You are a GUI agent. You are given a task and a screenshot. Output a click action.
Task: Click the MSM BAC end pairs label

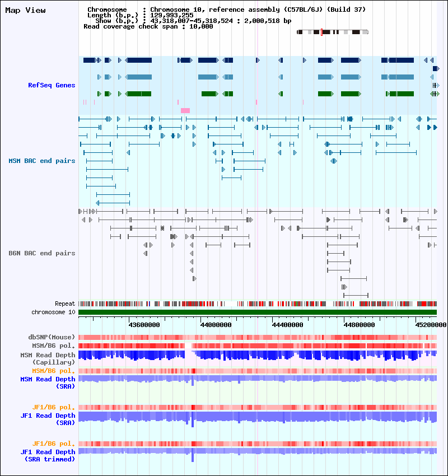[x=42, y=161]
